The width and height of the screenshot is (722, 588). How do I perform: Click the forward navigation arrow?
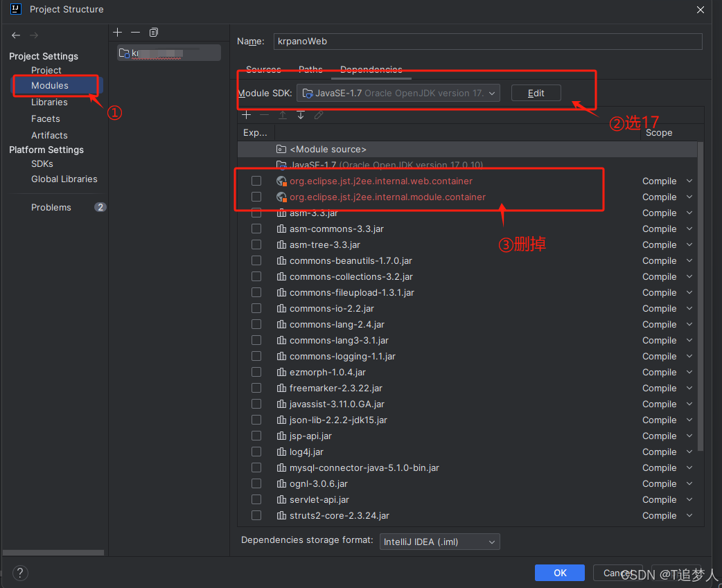coord(34,35)
